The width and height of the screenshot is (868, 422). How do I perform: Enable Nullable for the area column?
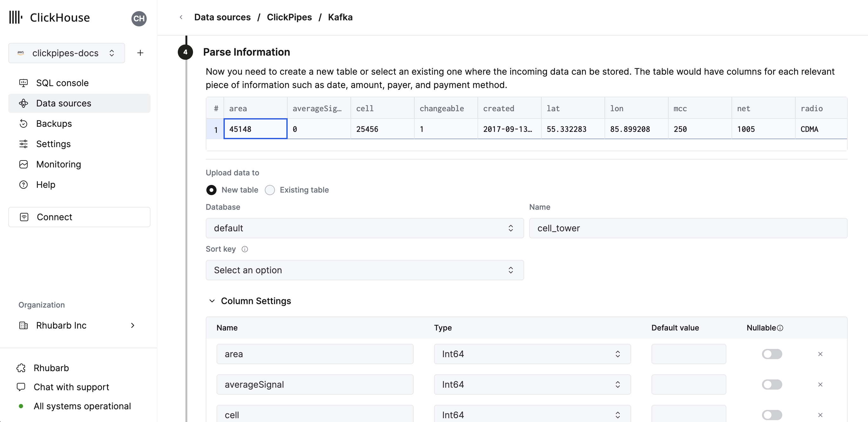coord(772,354)
